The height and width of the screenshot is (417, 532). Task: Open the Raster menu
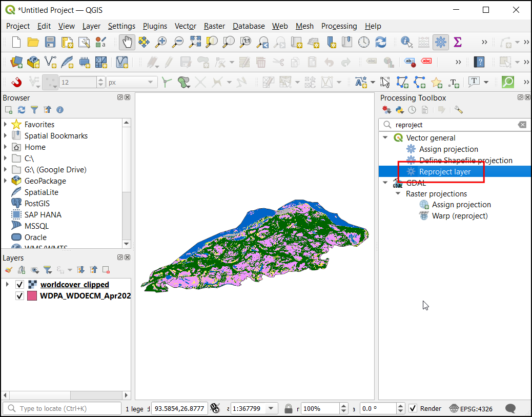(x=214, y=26)
